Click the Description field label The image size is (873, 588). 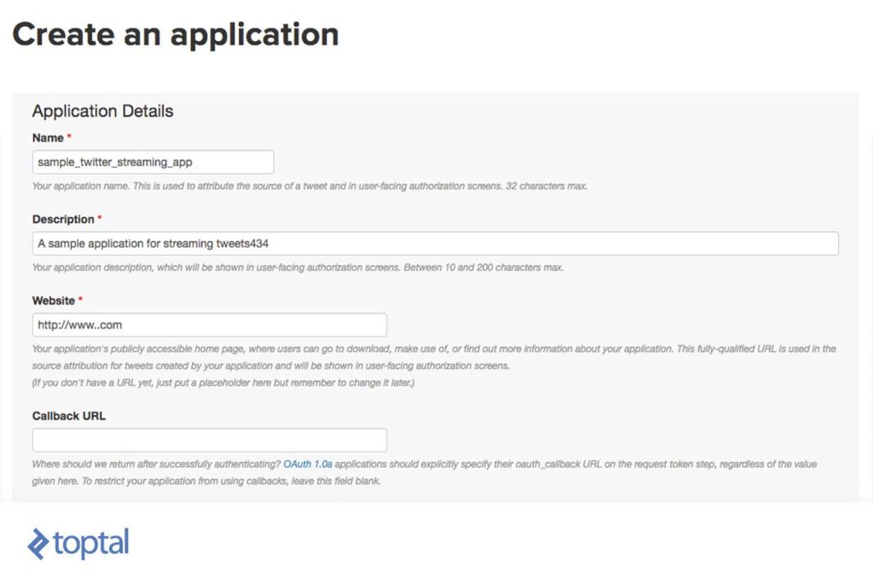point(64,219)
